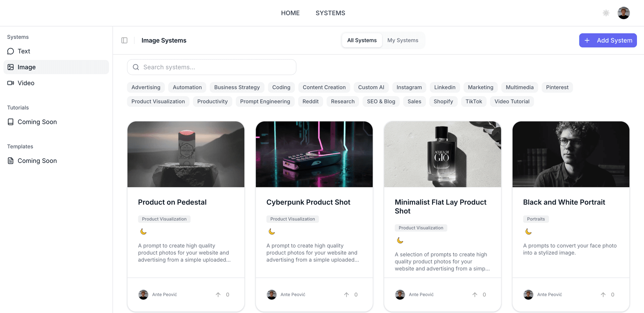Focus the Search systems input field

click(215, 67)
